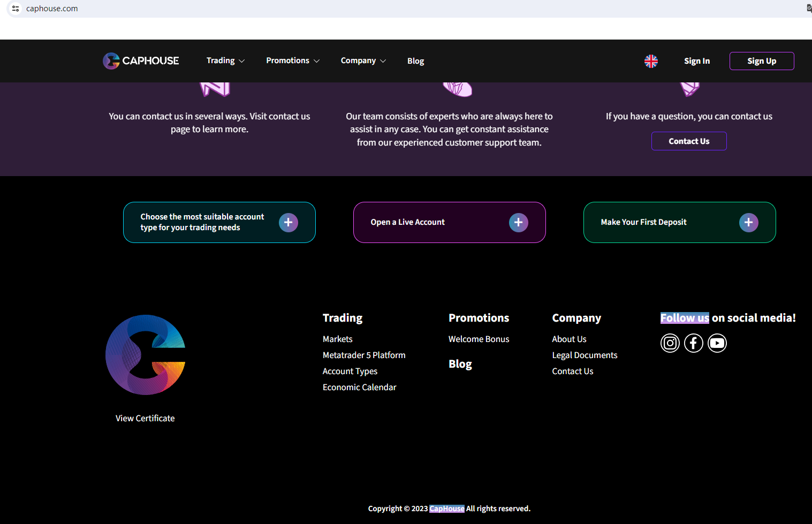Expand Open a Live Account plus icon
Screen dimensions: 812x524
[x=518, y=223]
